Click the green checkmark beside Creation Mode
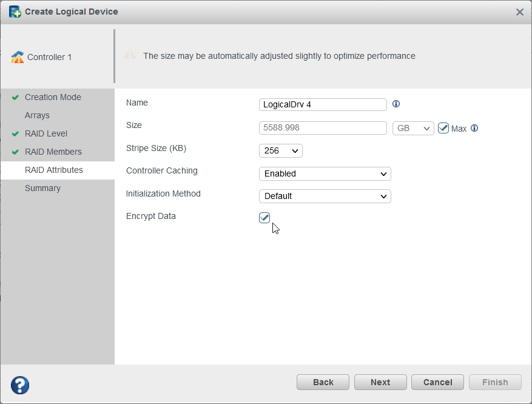 (16, 97)
